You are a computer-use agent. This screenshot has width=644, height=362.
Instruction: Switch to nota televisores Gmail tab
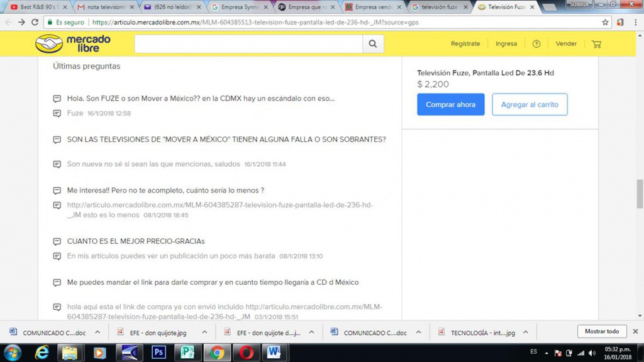pos(105,7)
